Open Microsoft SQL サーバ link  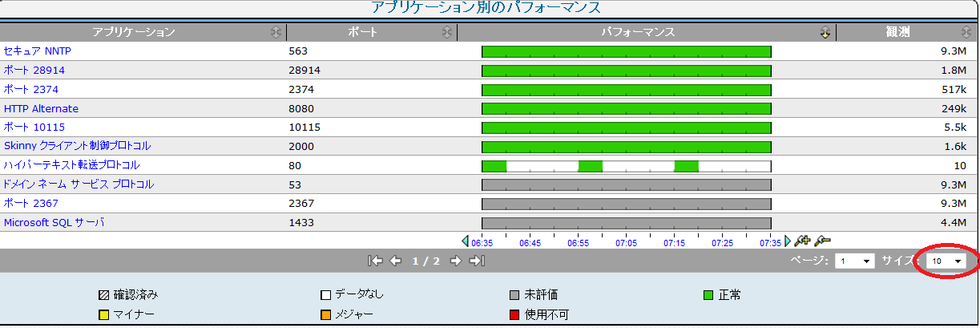pyautogui.click(x=54, y=222)
